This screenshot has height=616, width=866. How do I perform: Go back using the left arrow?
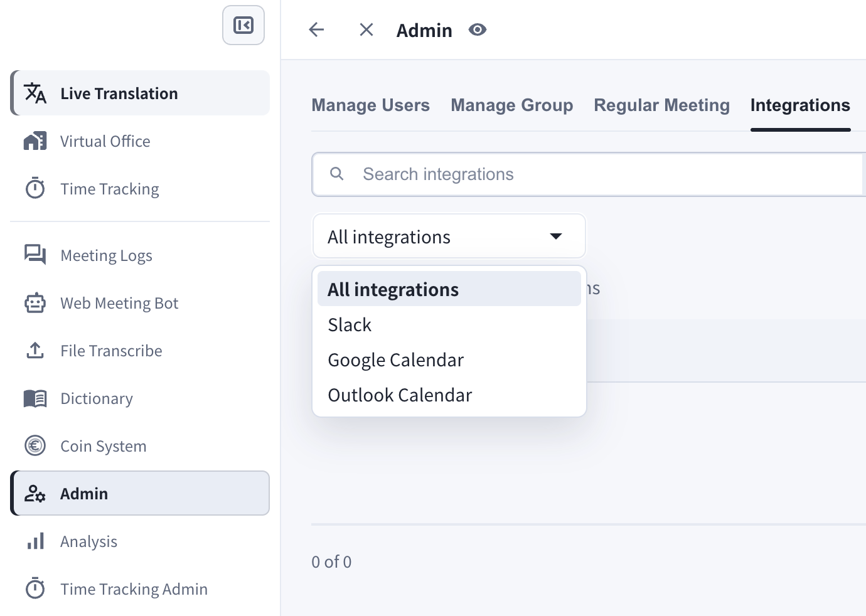317,29
